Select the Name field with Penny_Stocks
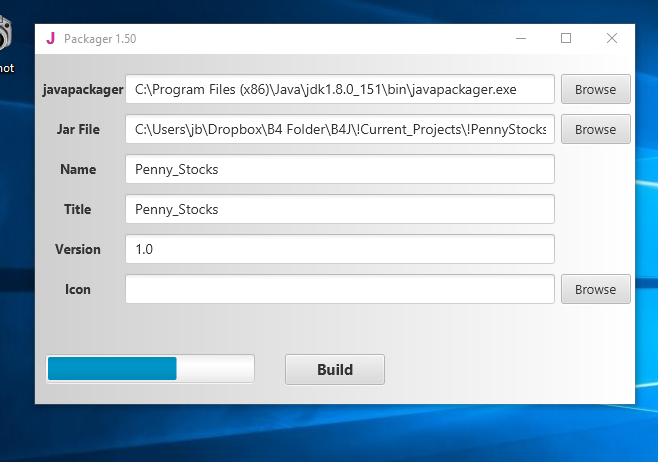The height and width of the screenshot is (462, 658). pos(340,169)
